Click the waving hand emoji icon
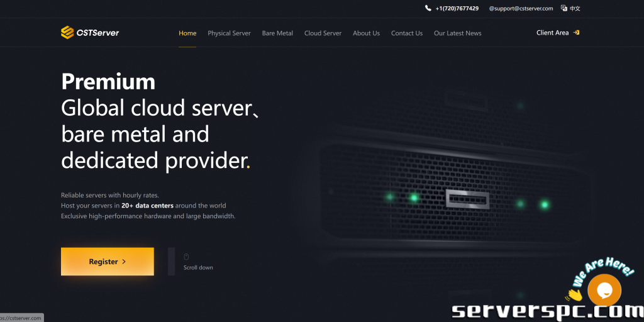This screenshot has height=322, width=644. pos(574,294)
